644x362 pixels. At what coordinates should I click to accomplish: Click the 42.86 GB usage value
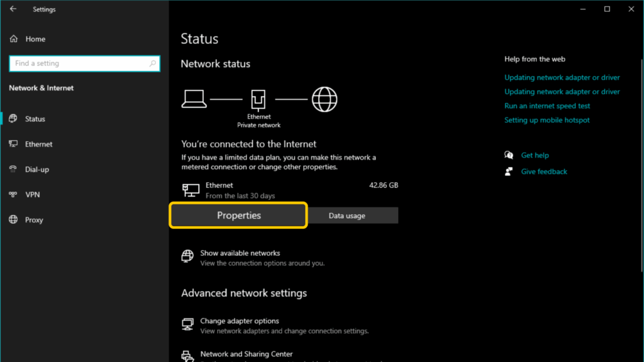(384, 185)
